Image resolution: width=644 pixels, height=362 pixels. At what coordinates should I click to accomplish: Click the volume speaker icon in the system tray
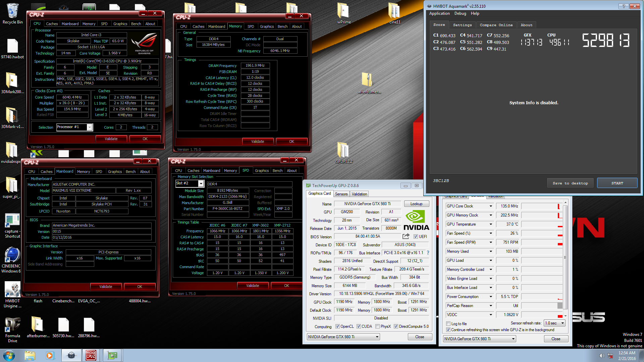[602, 355]
